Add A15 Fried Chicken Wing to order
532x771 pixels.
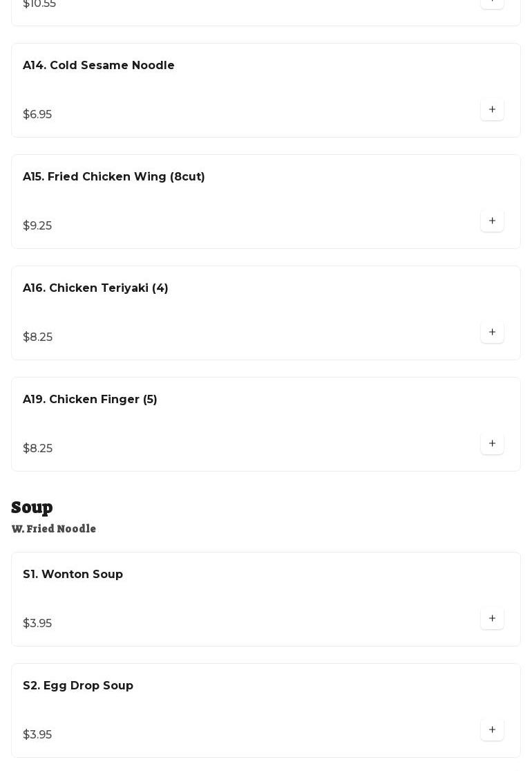492,221
